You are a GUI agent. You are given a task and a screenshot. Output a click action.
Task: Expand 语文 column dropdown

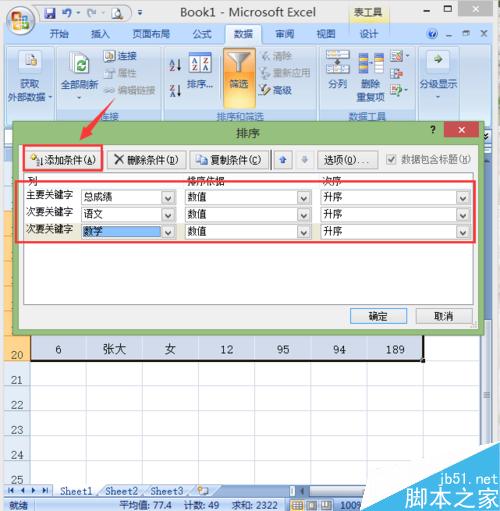click(x=168, y=215)
